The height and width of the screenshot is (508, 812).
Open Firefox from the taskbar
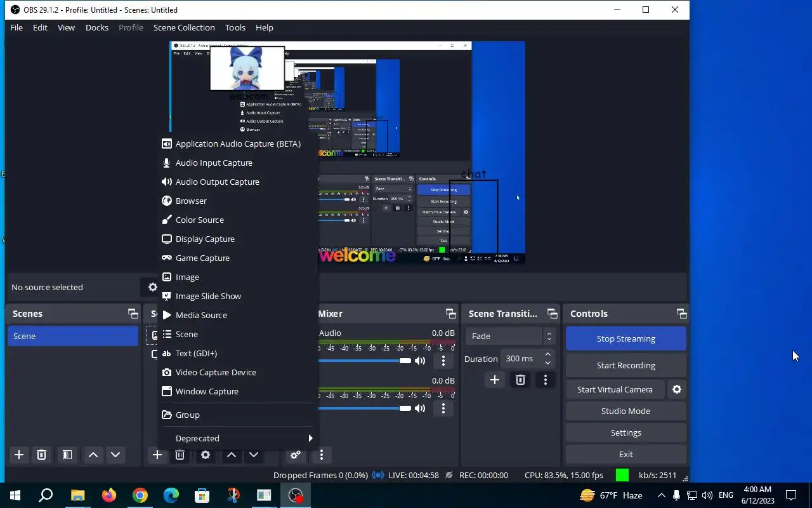pos(109,495)
